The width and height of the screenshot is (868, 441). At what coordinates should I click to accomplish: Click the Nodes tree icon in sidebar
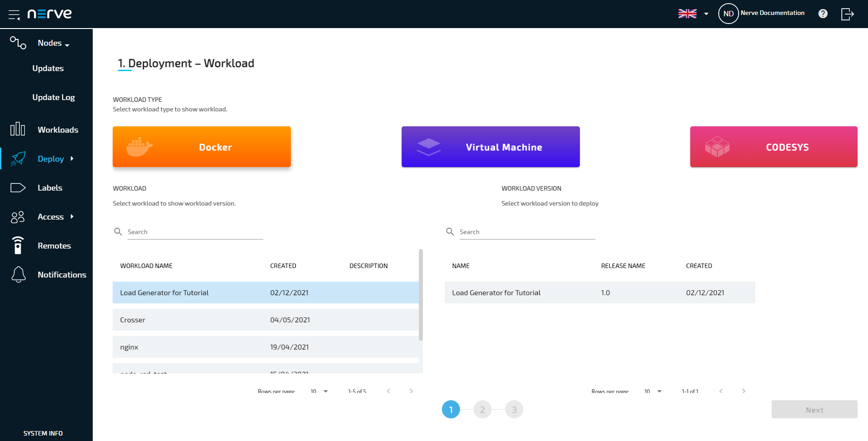[x=18, y=43]
